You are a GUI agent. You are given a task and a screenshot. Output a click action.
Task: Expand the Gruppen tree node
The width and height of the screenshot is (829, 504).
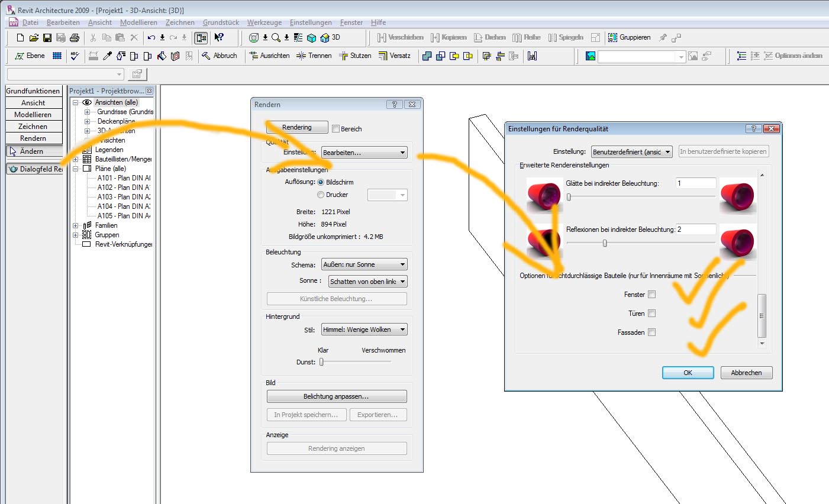(x=76, y=235)
